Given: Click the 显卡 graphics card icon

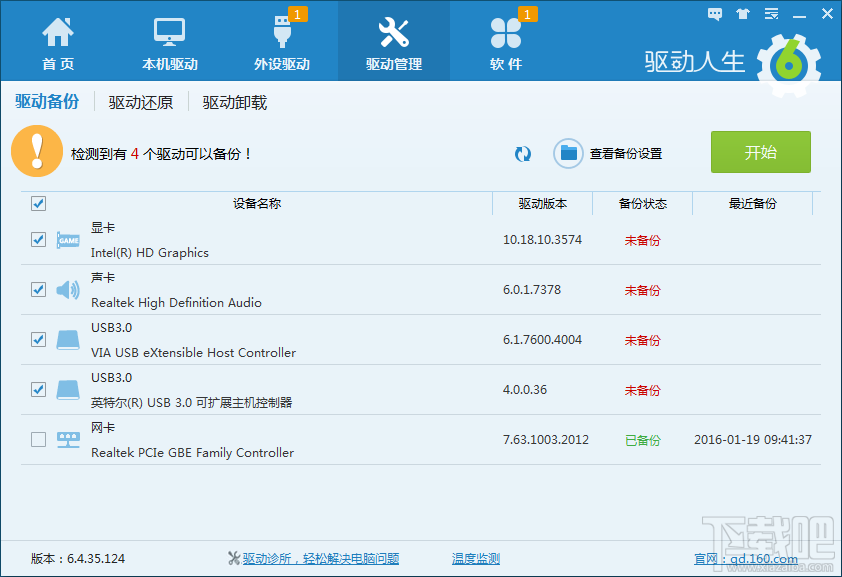Looking at the screenshot, I should point(68,240).
